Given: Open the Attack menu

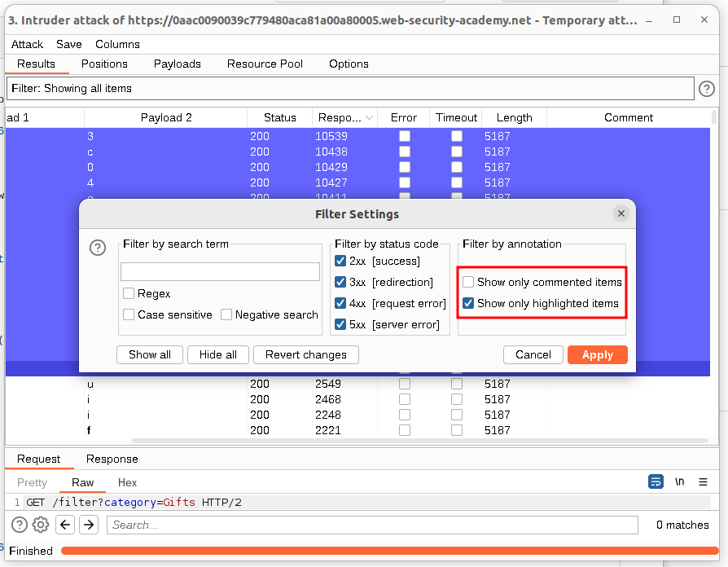Looking at the screenshot, I should 27,44.
